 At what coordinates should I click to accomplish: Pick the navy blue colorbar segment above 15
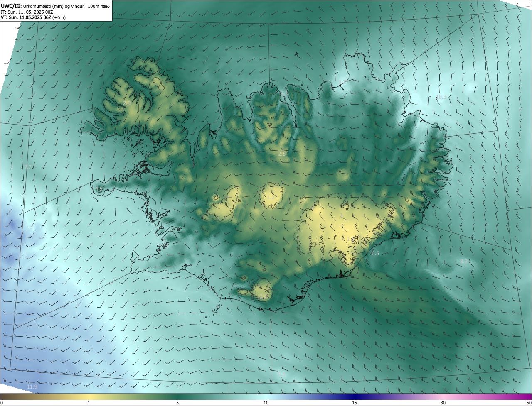[355, 396]
